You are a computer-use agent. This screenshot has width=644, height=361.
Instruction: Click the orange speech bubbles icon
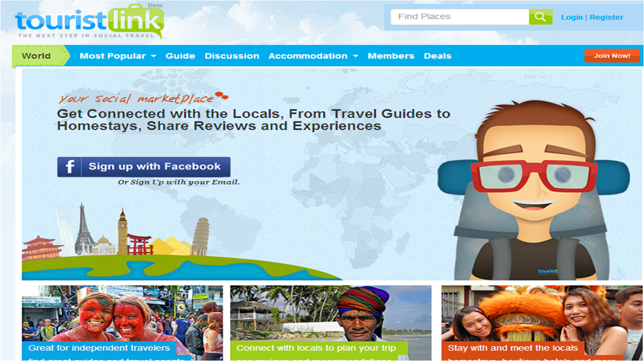[x=221, y=96]
